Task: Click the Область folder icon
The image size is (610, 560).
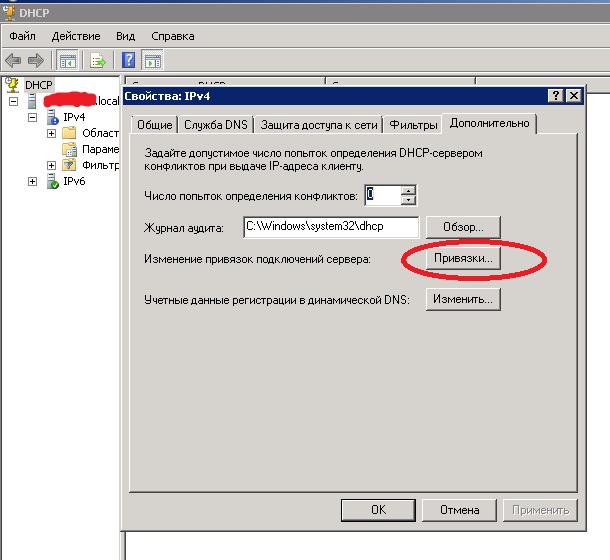Action: 69,133
